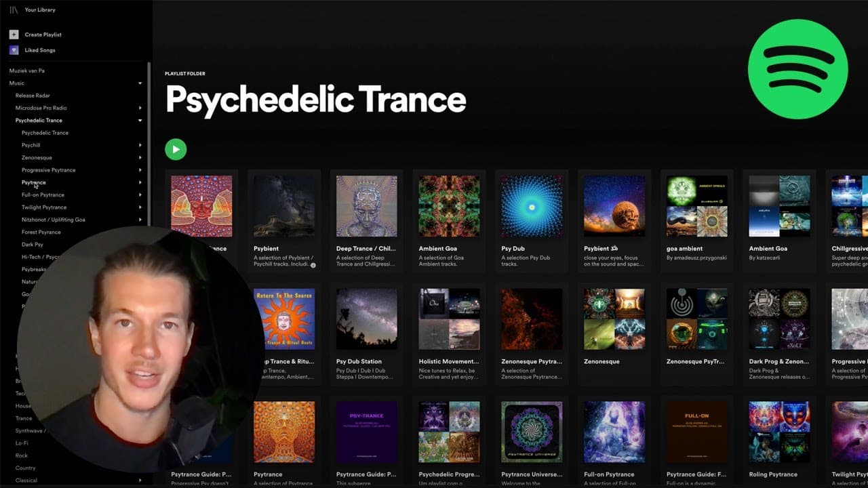Select Trance in the lower sidebar

point(24,418)
